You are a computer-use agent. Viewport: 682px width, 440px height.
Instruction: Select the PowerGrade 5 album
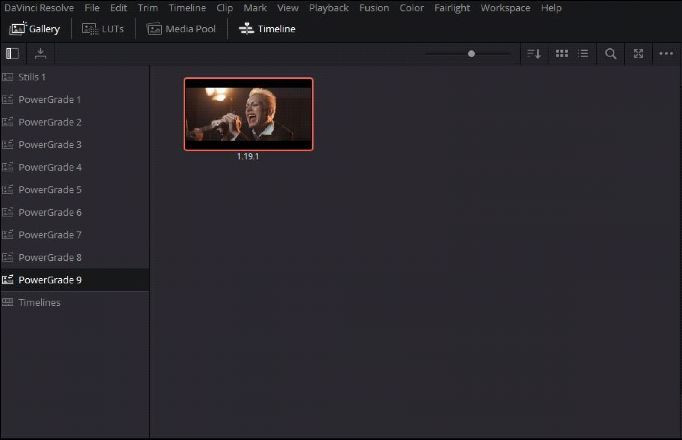point(75,190)
